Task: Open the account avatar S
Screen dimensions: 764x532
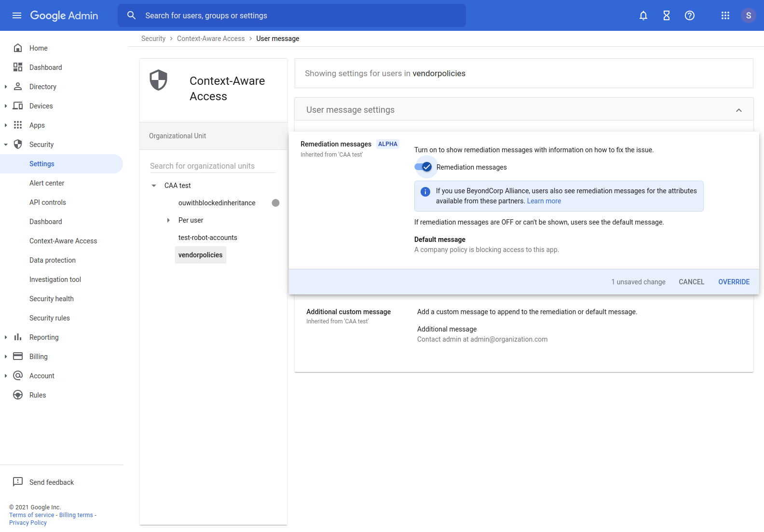Action: 749,15
